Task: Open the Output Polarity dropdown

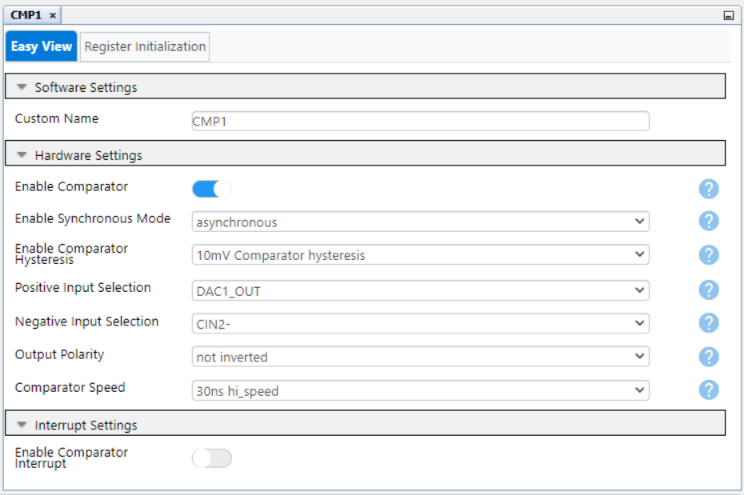Action: pos(420,356)
